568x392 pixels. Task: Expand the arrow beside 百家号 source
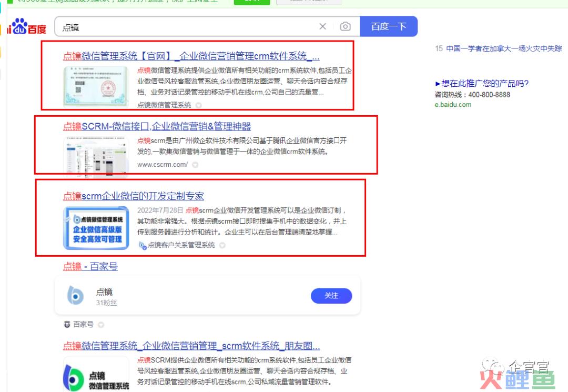(x=101, y=325)
